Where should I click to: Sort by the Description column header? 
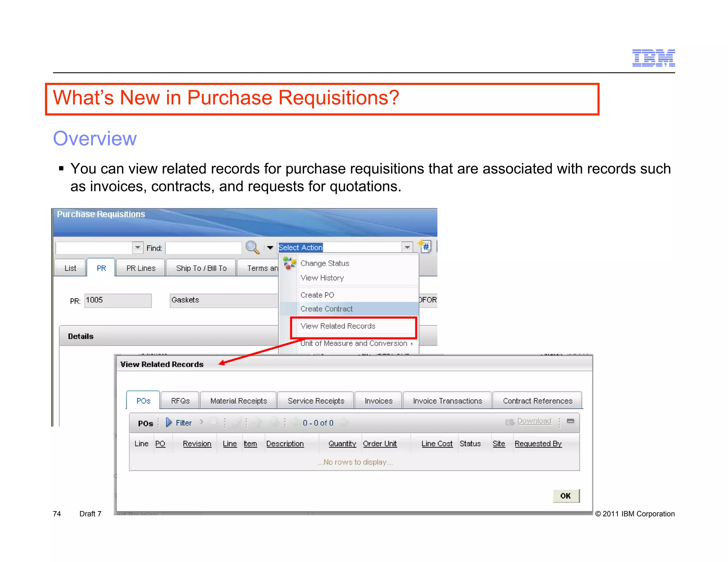[285, 444]
